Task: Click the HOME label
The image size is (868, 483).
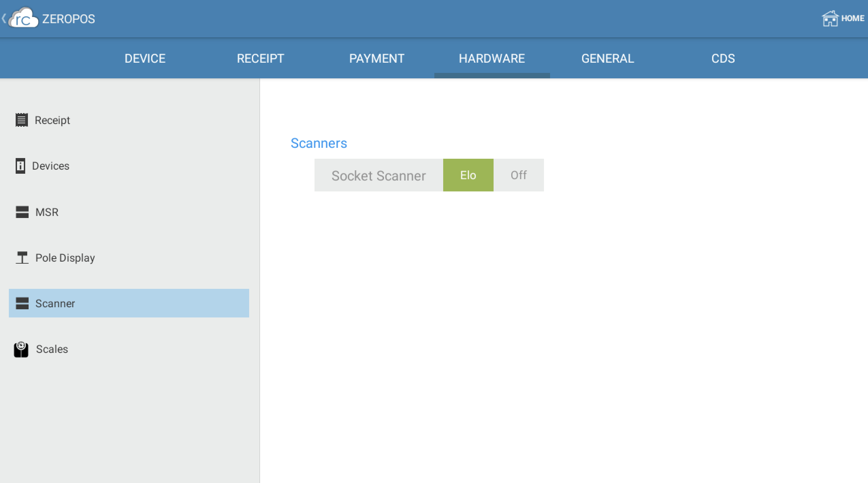Action: coord(853,18)
